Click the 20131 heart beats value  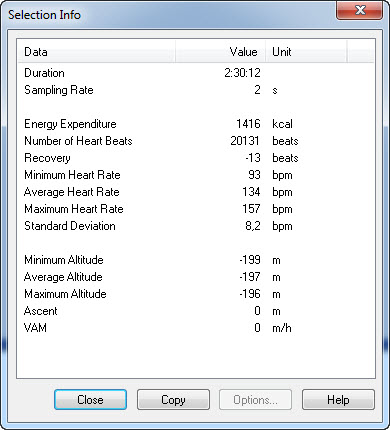[x=245, y=141]
